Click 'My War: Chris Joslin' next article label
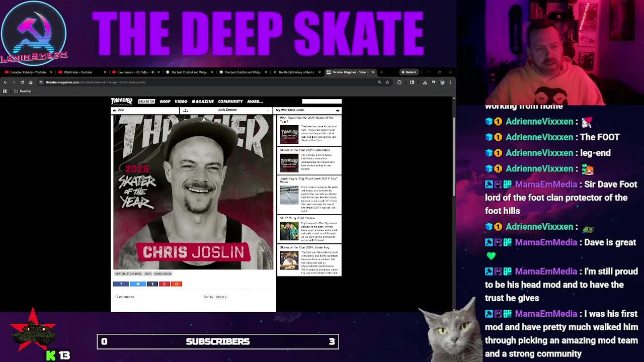 click(x=290, y=110)
